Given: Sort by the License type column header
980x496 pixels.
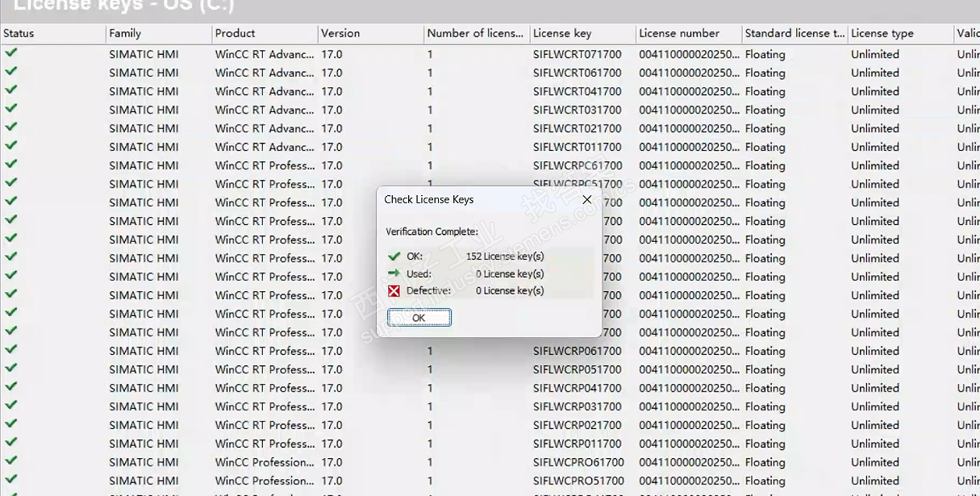Looking at the screenshot, I should tap(901, 34).
